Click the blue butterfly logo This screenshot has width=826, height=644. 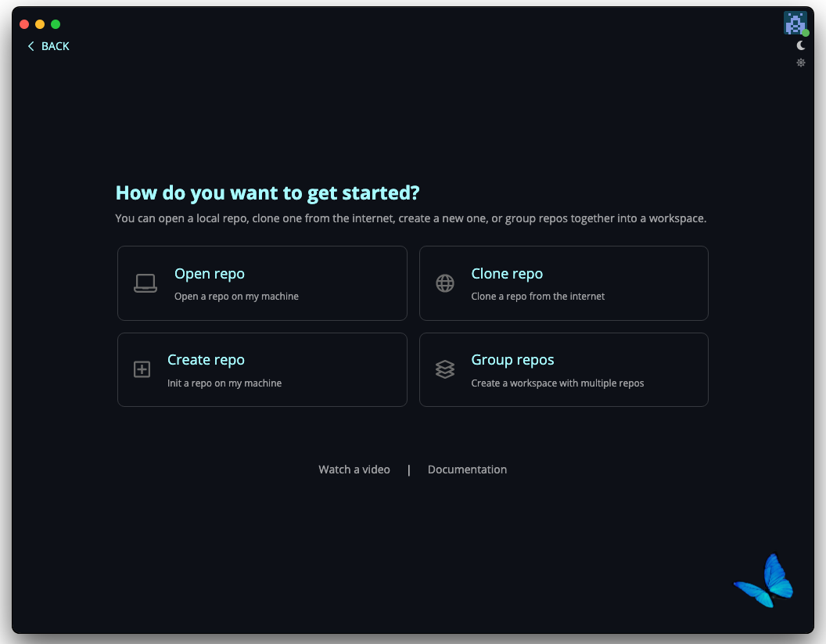tap(764, 581)
